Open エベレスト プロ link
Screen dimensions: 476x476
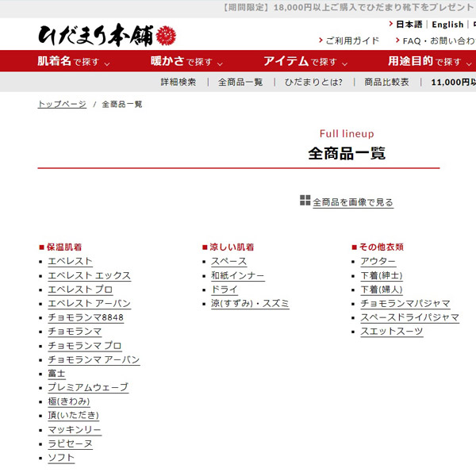[x=80, y=290]
